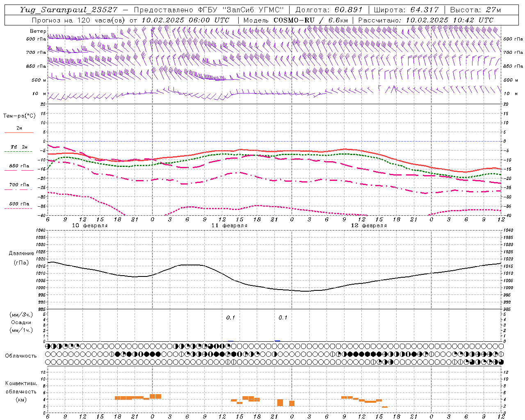Screen dimensions: 525x420
Task: Click the 1040 value on the left pressure axis
Action: point(41,231)
